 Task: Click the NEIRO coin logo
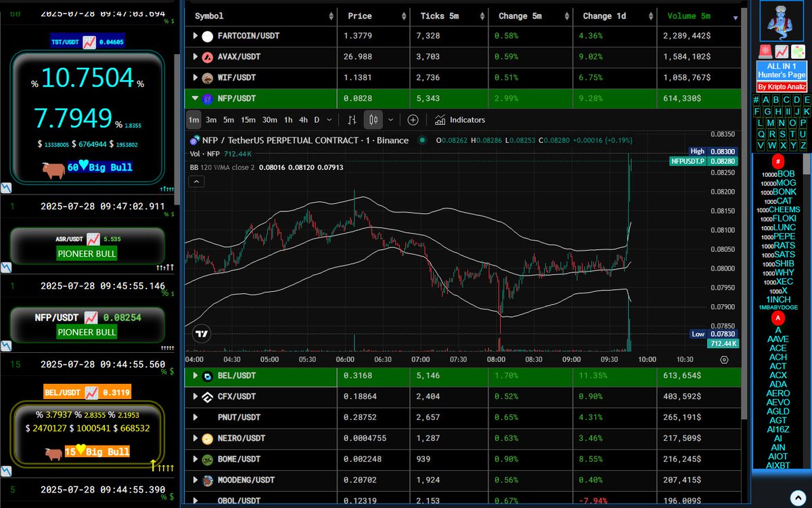pyautogui.click(x=207, y=438)
